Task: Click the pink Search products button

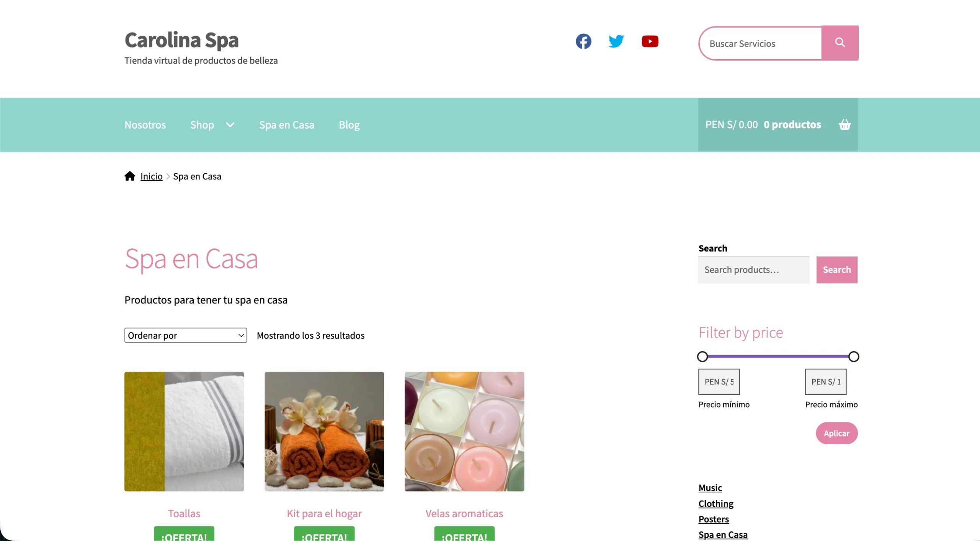Action: tap(837, 270)
